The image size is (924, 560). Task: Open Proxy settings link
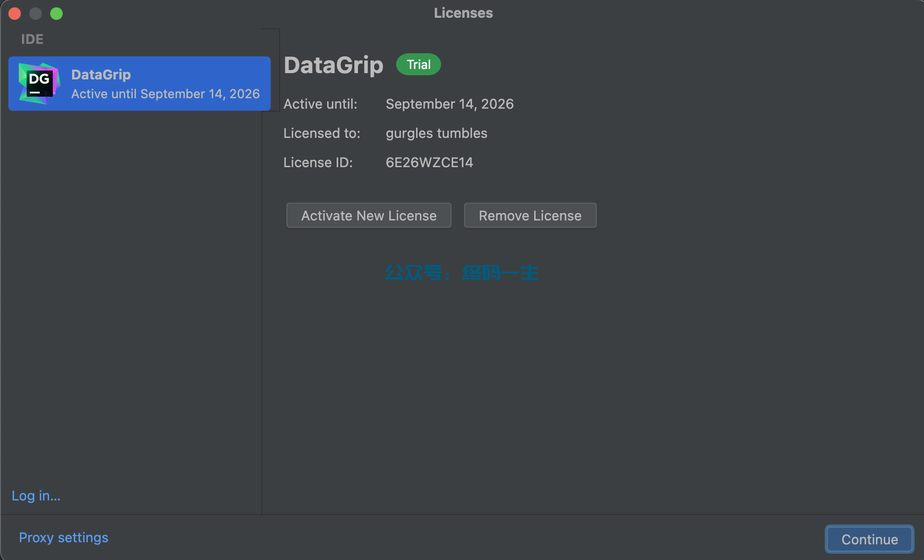[64, 538]
